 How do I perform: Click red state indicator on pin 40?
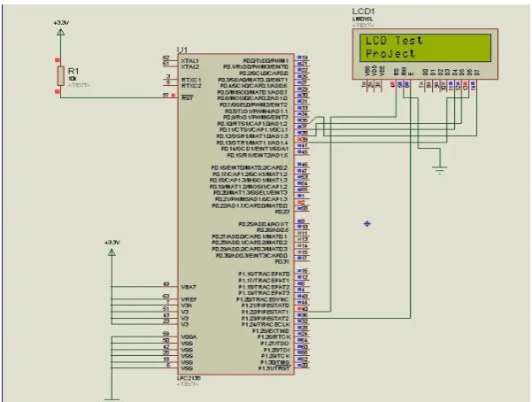[x=299, y=309]
